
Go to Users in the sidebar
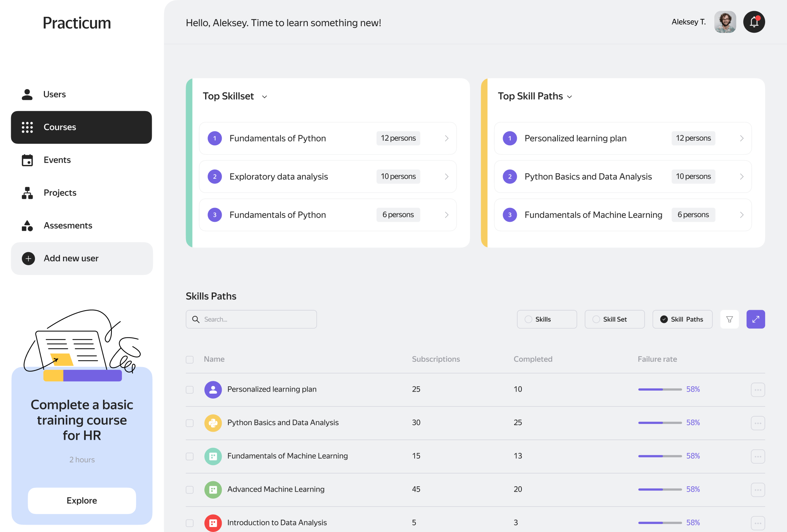coord(54,94)
